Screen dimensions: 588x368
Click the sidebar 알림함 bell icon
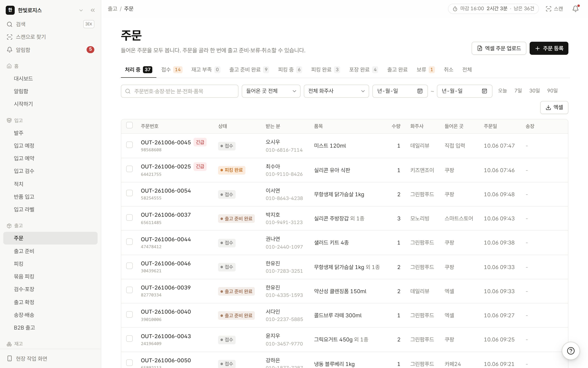[9, 50]
